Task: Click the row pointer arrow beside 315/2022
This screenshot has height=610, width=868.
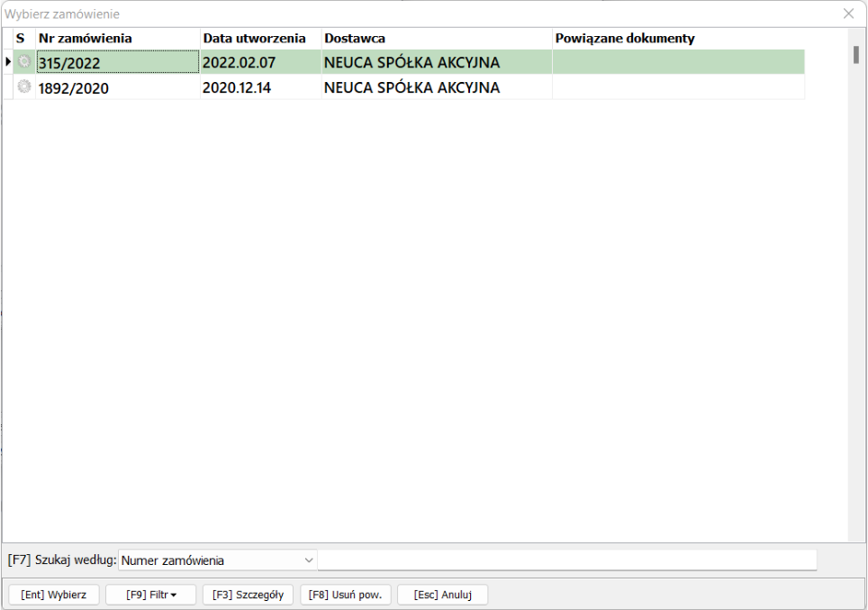Action: 8,61
